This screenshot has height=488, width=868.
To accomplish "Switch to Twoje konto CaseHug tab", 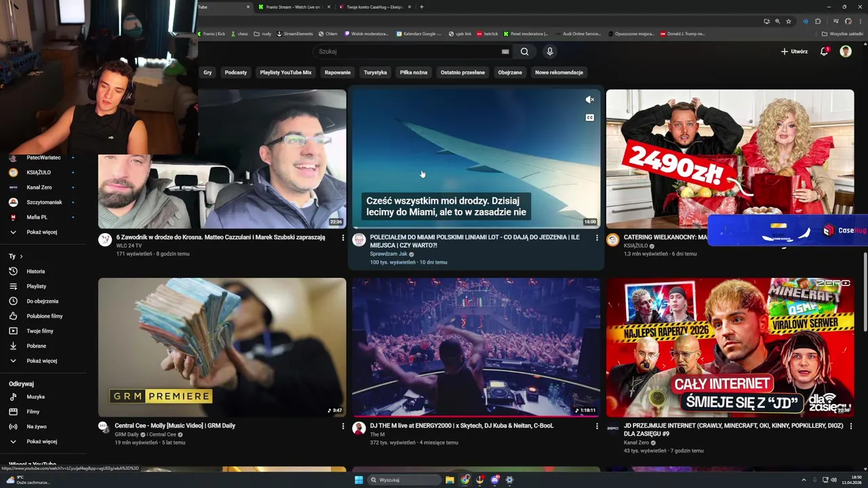I will pos(374,7).
